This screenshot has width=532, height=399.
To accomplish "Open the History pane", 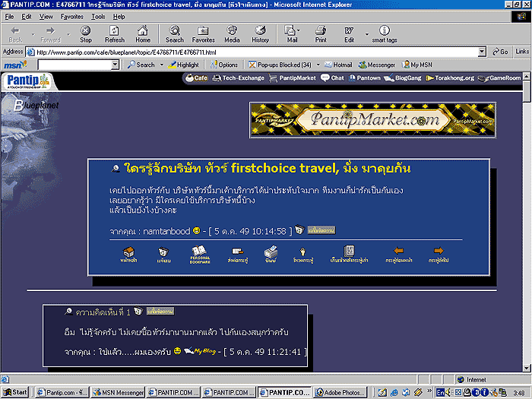I will pos(260,34).
